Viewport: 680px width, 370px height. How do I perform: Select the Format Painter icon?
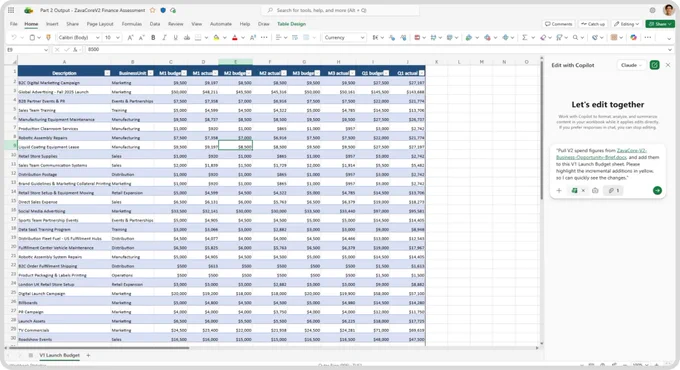(x=48, y=38)
